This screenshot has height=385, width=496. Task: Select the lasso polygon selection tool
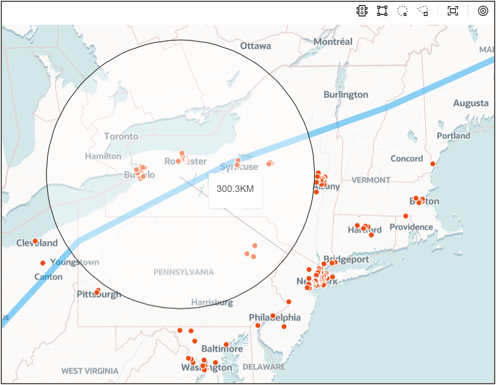(x=423, y=11)
